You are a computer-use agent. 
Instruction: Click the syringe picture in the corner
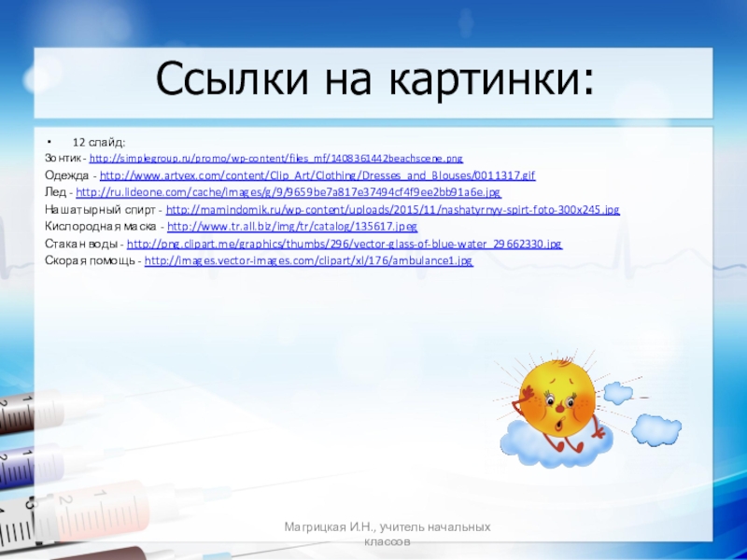click(x=56, y=476)
